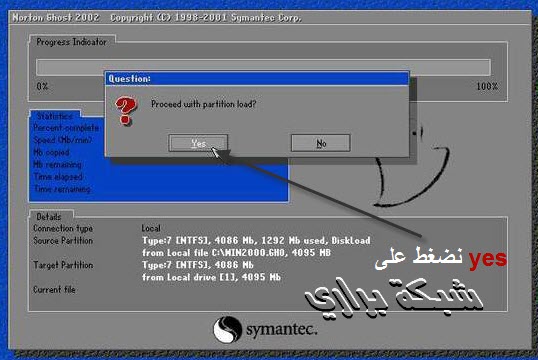Decline with the No button
Image resolution: width=538 pixels, height=360 pixels.
coord(320,143)
